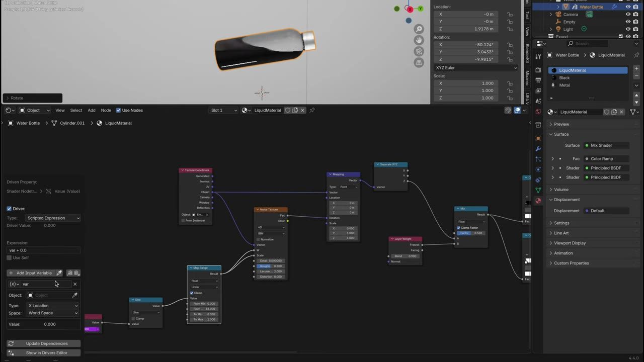Click Show in Drivers Editor button
This screenshot has height=362, width=644.
(x=44, y=353)
